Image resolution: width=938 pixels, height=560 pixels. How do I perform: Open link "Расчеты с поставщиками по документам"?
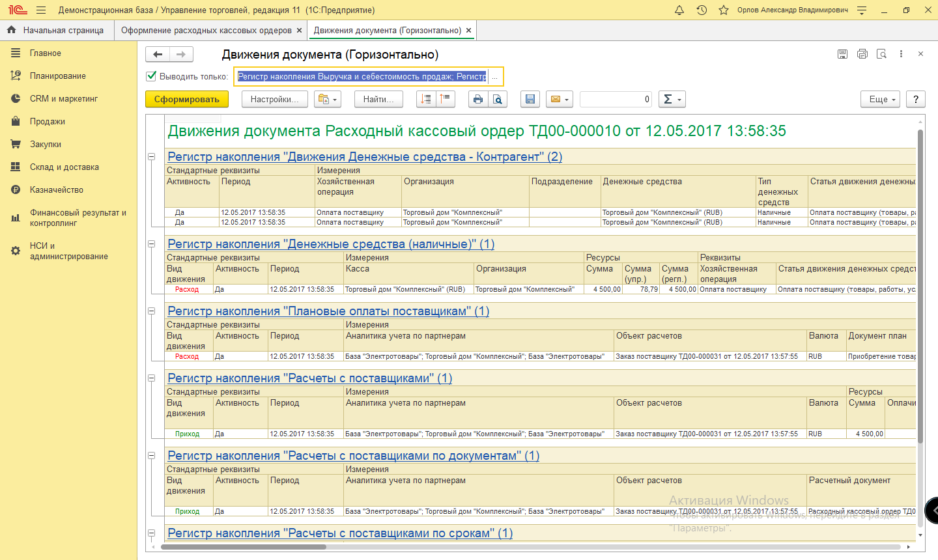(353, 456)
